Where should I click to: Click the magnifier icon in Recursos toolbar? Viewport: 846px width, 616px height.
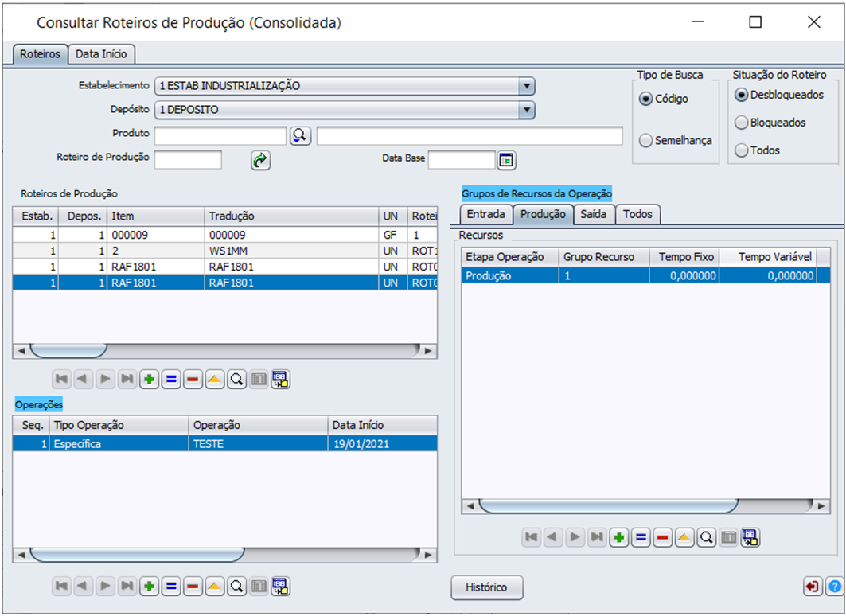706,538
